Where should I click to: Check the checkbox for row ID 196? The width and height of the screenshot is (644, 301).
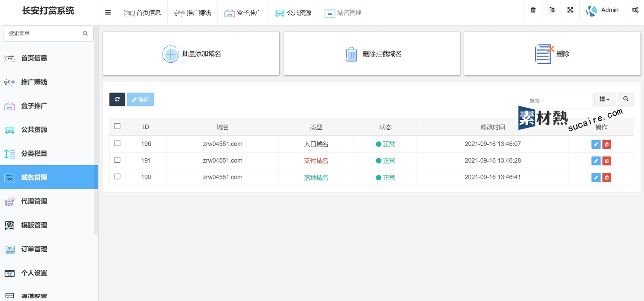tap(117, 143)
